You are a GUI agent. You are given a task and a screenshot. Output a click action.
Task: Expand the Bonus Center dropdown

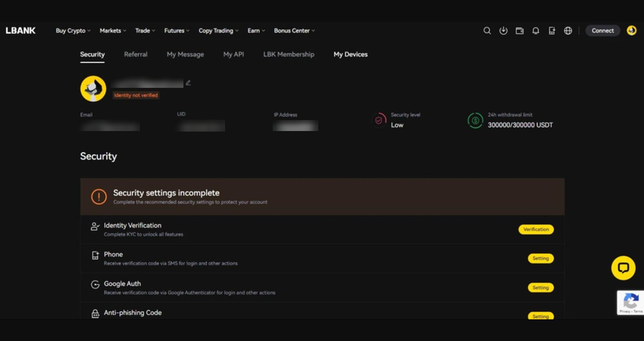294,31
